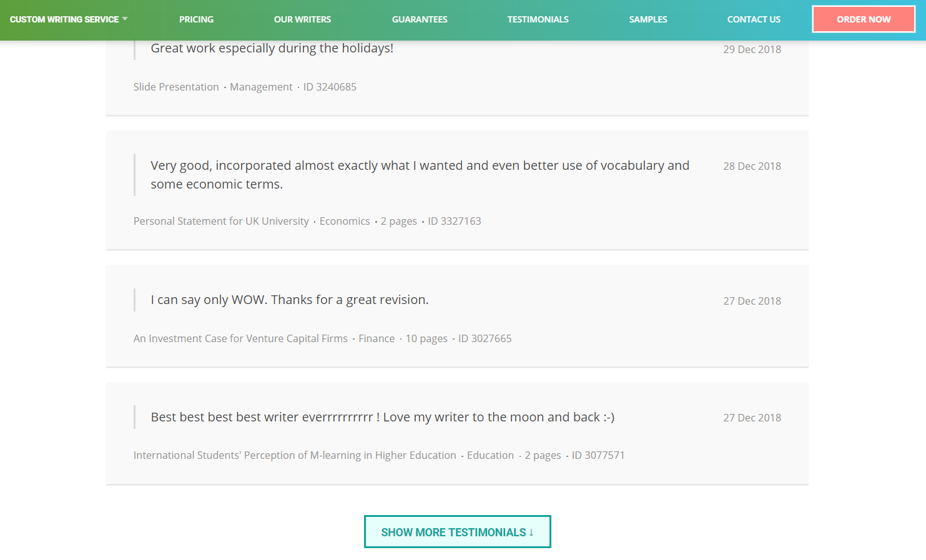Click the 'Education' subject label
The width and height of the screenshot is (926, 560).
(x=490, y=455)
